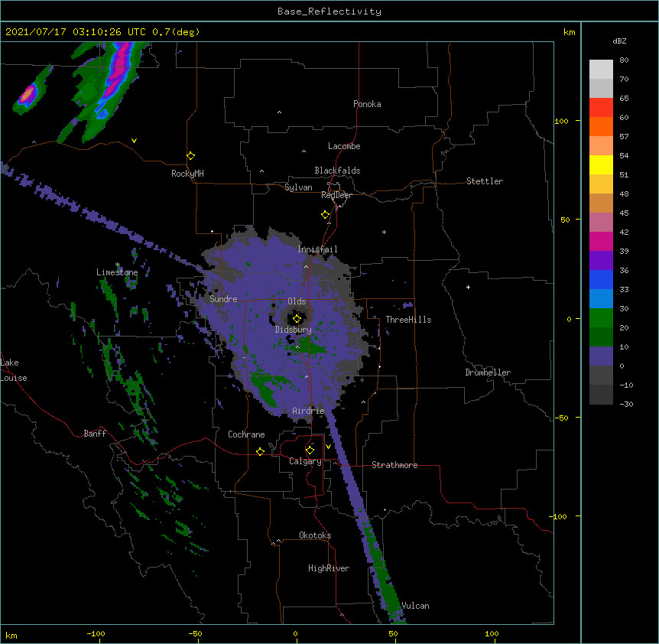Click the Vulcan city label
Viewport: 659px width, 644px height.
(x=415, y=606)
